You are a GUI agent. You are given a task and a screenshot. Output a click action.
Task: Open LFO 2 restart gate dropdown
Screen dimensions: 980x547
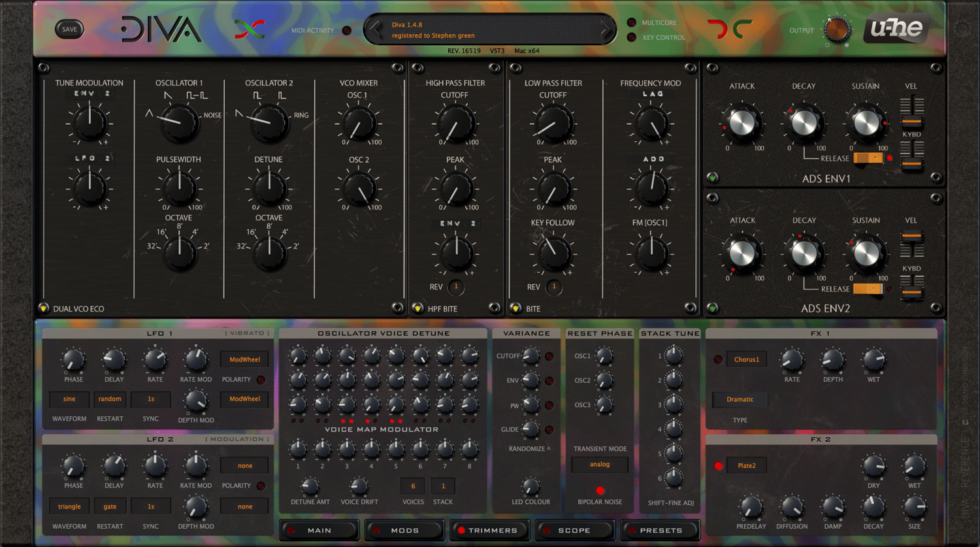(x=110, y=506)
